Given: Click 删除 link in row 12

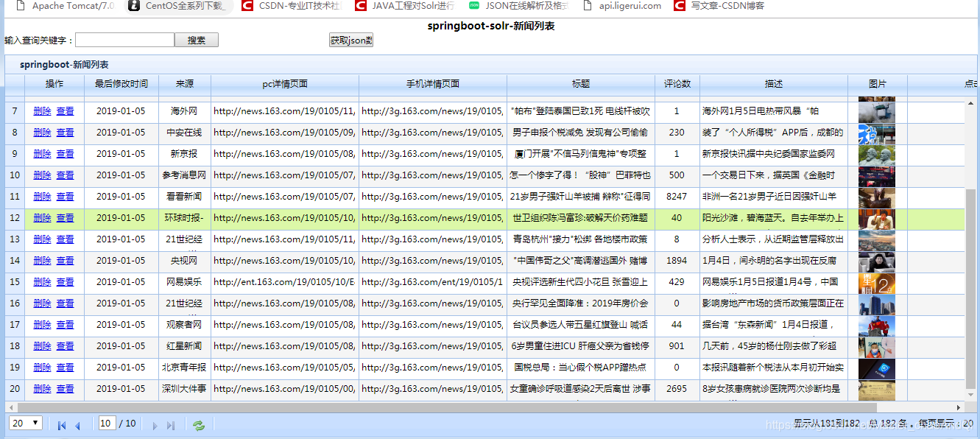Looking at the screenshot, I should tap(42, 218).
